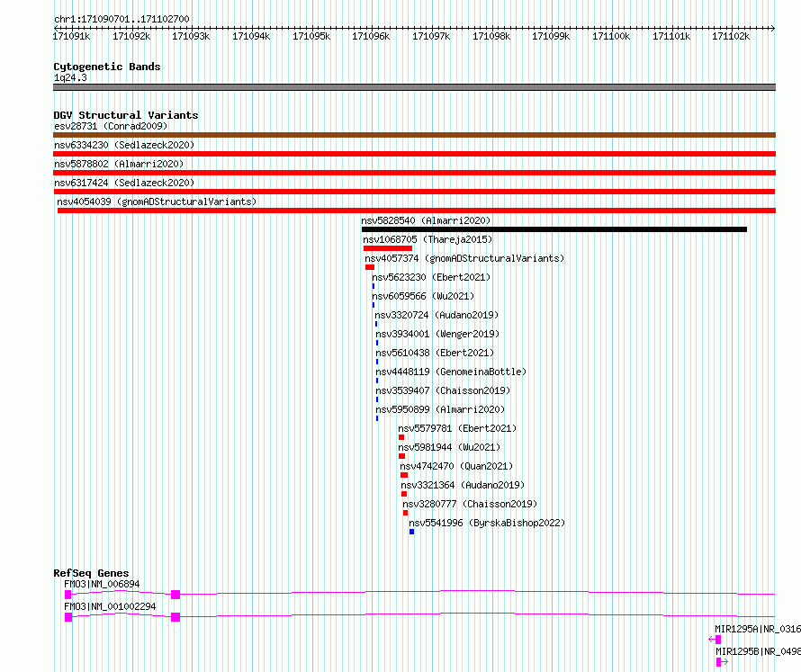Viewport: 801px width, 672px height.
Task: Click the red nsv3280777 (Chaisson2019) variant block
Action: click(406, 513)
